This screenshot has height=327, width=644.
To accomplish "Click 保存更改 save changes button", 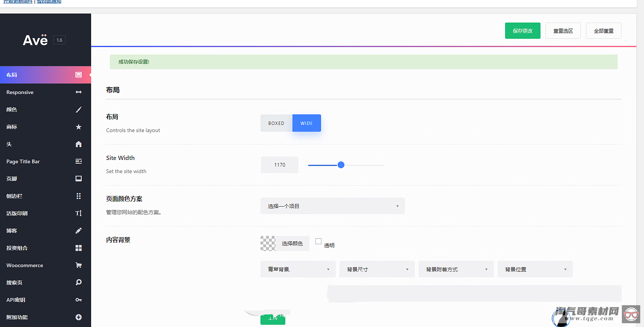I will coord(523,30).
